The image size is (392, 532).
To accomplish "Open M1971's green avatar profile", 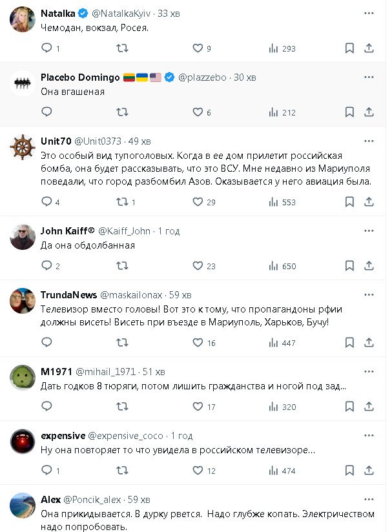I will [23, 378].
